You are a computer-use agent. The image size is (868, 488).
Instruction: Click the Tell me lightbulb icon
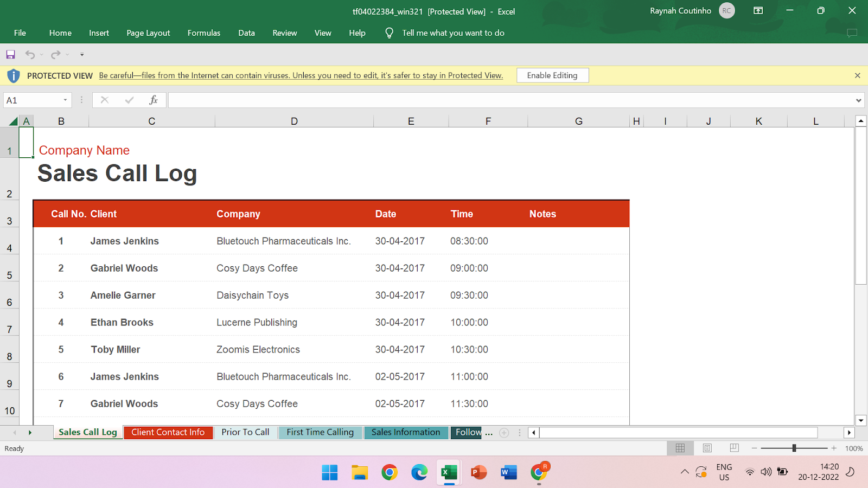389,33
